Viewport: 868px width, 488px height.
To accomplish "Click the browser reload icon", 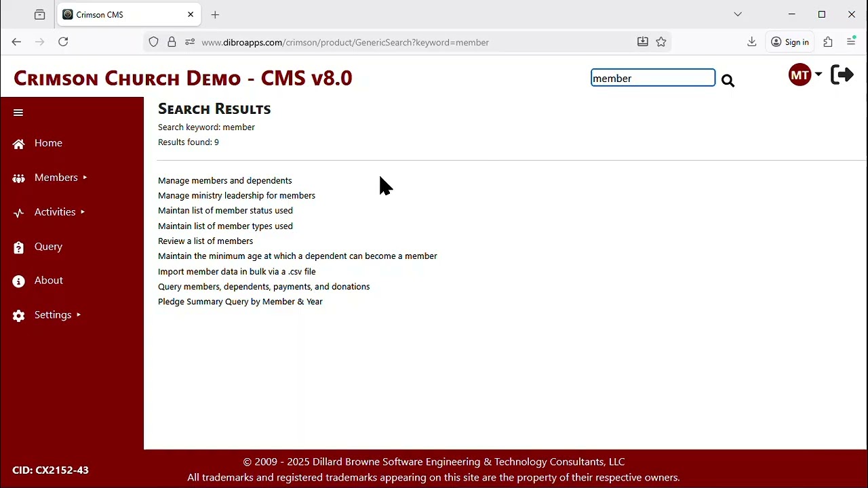I will [63, 42].
